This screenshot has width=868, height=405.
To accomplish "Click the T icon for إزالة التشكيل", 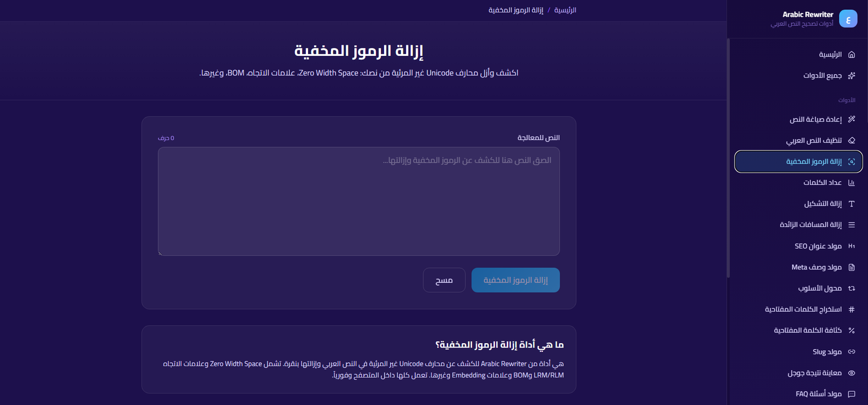I will click(x=852, y=204).
